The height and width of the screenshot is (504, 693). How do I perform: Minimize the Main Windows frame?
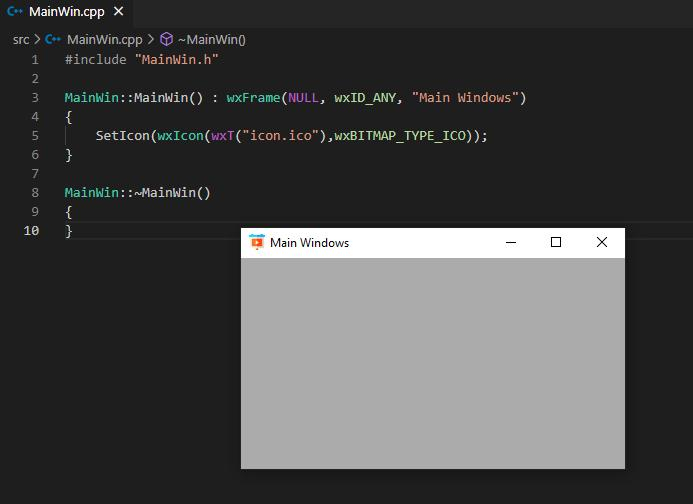tap(511, 242)
